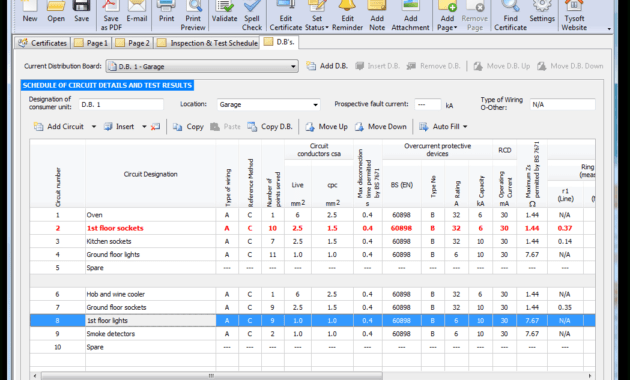Image resolution: width=630 pixels, height=380 pixels.
Task: Click Remove D.B. button
Action: 433,66
